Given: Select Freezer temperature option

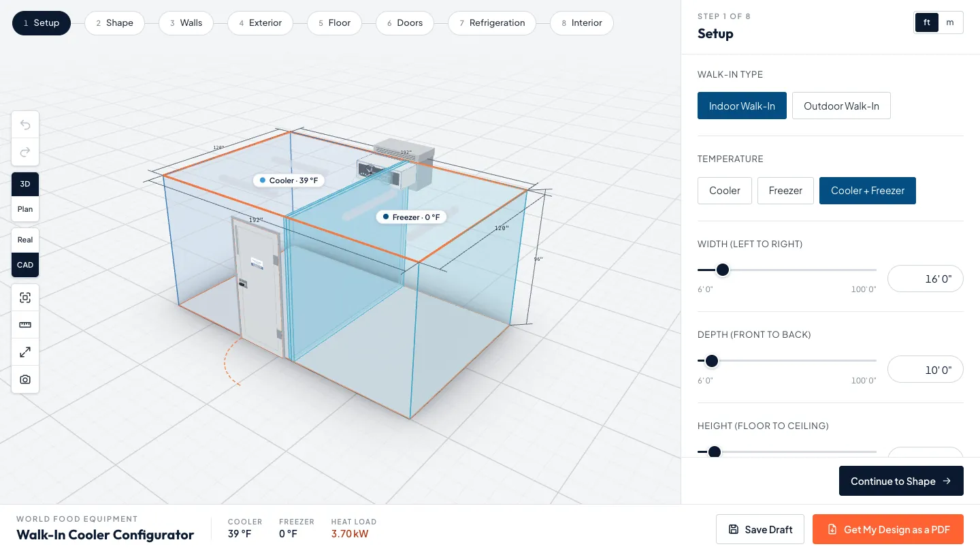Looking at the screenshot, I should [785, 191].
